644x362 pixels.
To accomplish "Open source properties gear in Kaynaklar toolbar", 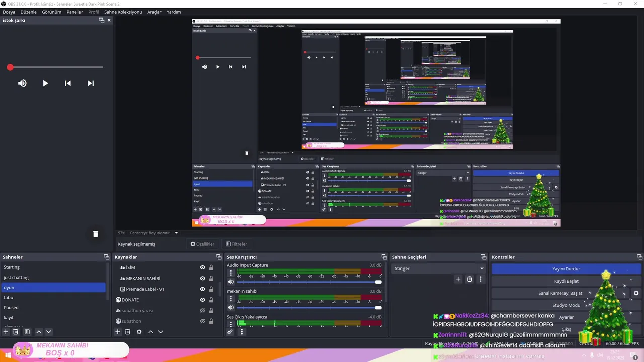I will 139,332.
